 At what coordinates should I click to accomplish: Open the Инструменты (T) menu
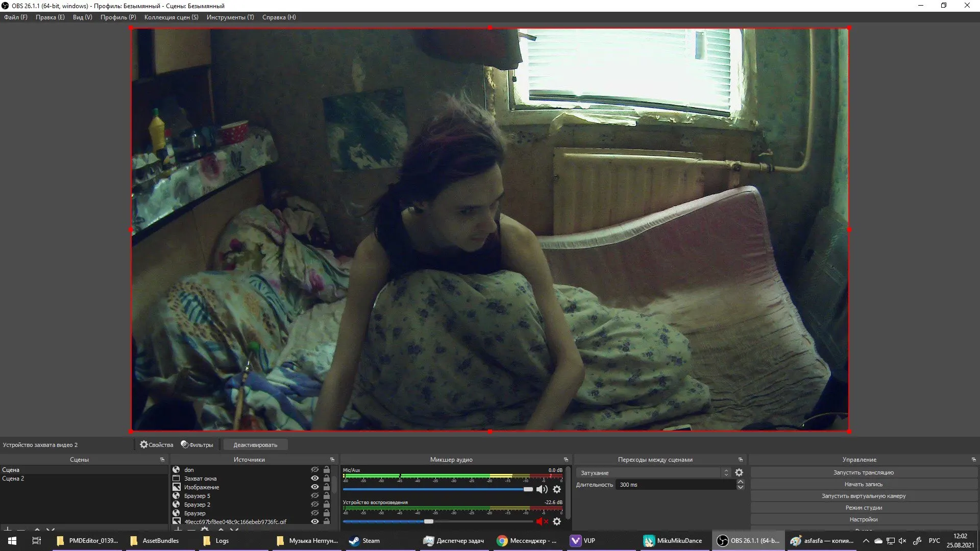coord(230,17)
